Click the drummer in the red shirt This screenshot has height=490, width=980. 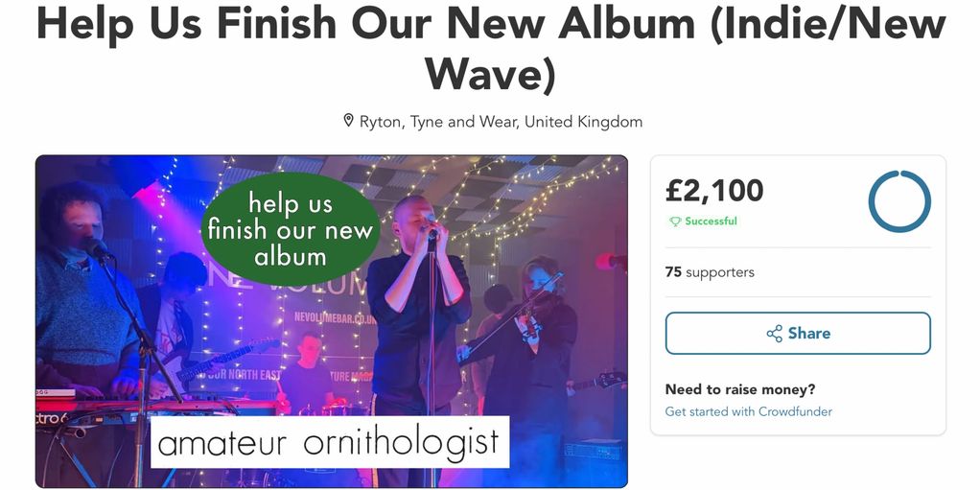(308, 375)
